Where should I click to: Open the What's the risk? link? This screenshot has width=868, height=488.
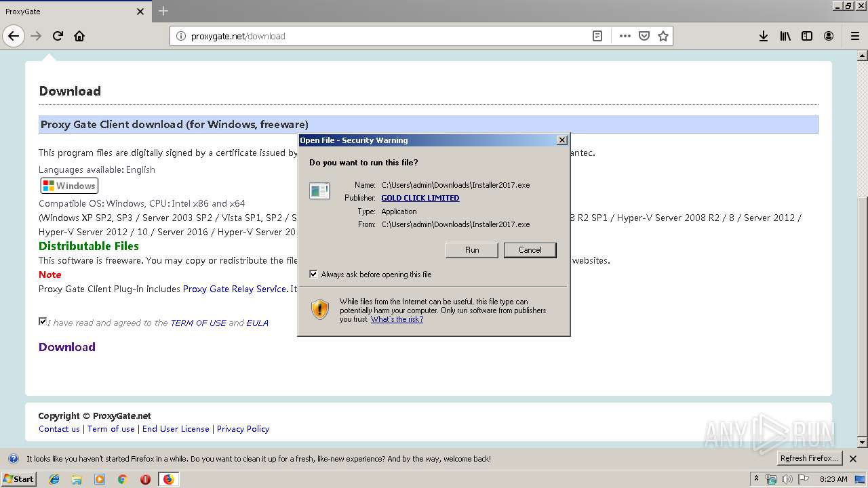pyautogui.click(x=397, y=319)
